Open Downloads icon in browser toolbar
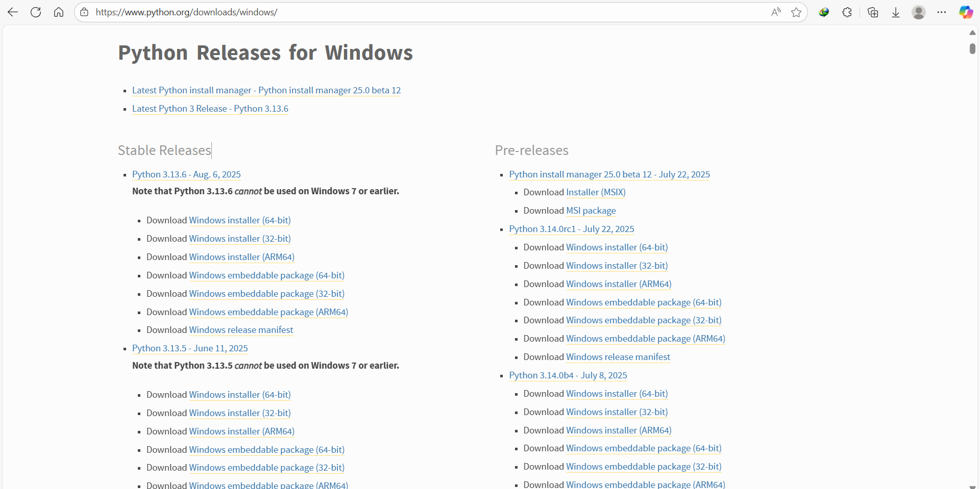This screenshot has height=489, width=980. pos(896,12)
